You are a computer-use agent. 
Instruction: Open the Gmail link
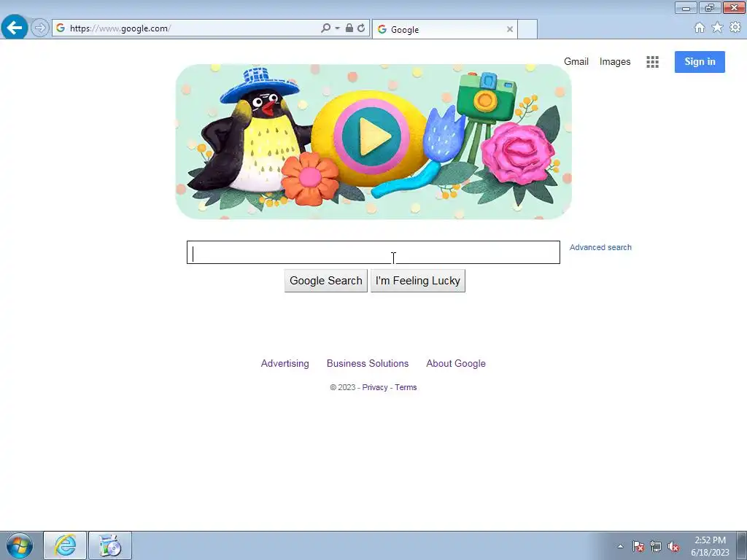pos(576,61)
